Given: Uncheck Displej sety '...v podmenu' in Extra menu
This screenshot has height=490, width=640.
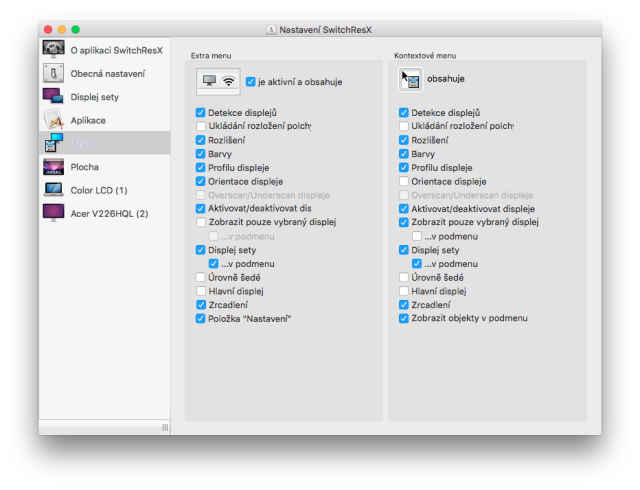Looking at the screenshot, I should [x=213, y=263].
